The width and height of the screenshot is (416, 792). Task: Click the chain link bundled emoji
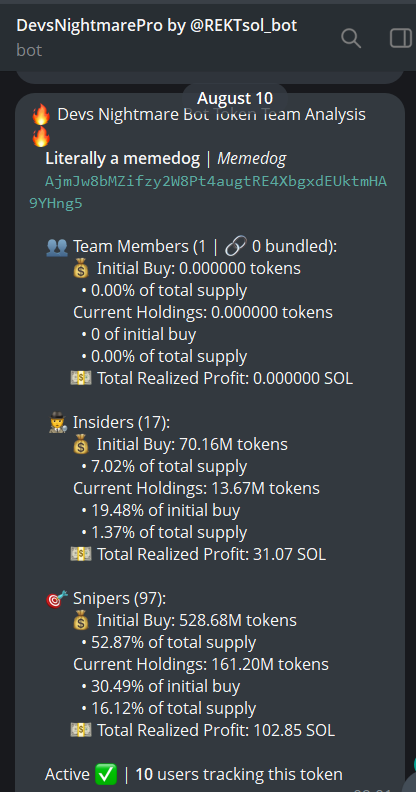[x=236, y=247]
